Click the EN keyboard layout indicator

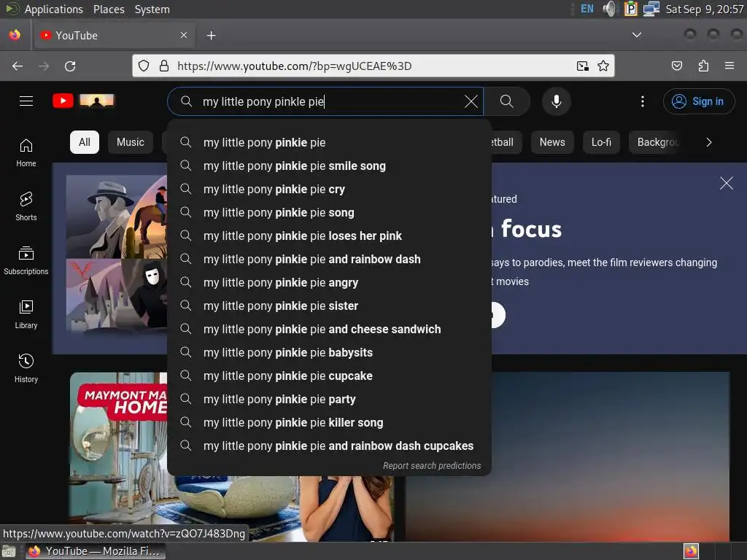pyautogui.click(x=587, y=9)
